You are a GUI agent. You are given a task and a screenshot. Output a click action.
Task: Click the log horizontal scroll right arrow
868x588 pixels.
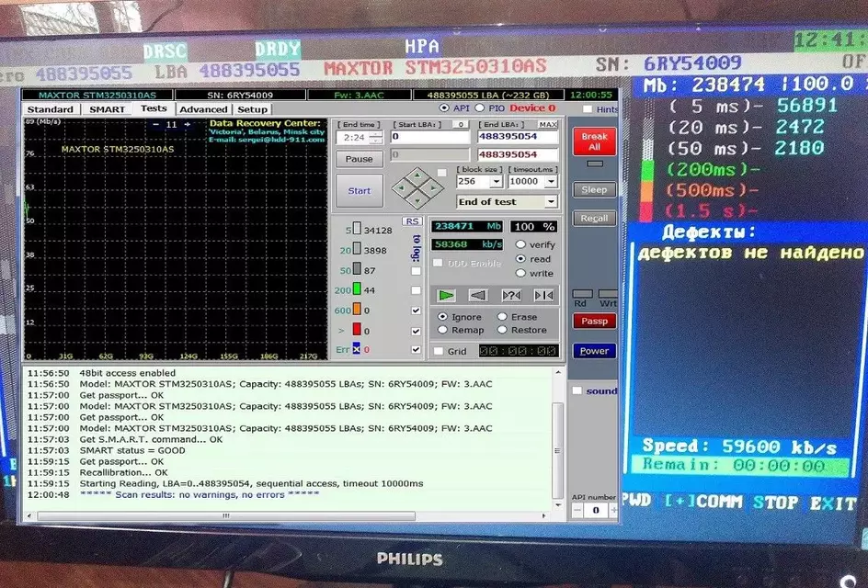tap(544, 515)
